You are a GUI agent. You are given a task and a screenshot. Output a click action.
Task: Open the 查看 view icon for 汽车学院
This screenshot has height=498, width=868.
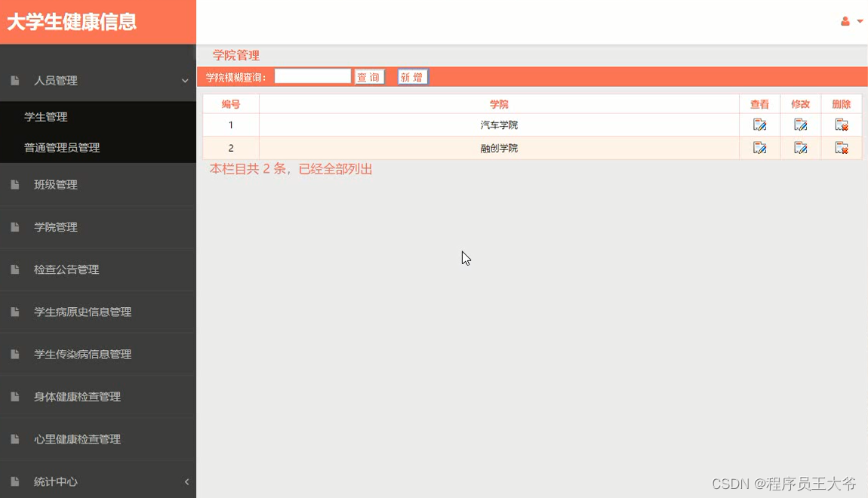pyautogui.click(x=759, y=124)
